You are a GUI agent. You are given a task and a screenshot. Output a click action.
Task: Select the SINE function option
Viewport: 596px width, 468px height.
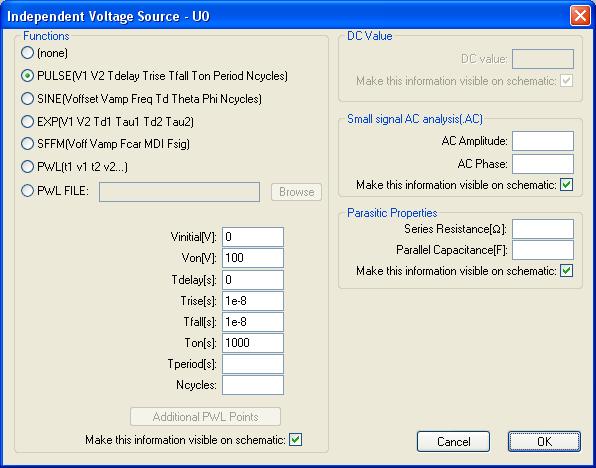(27, 99)
